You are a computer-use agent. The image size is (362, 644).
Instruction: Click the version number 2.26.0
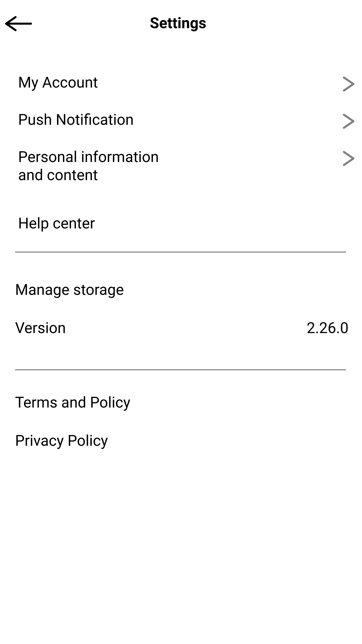[327, 328]
